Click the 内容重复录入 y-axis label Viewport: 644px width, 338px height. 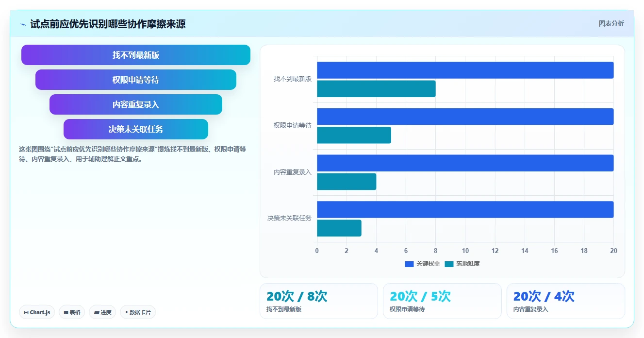[293, 172]
